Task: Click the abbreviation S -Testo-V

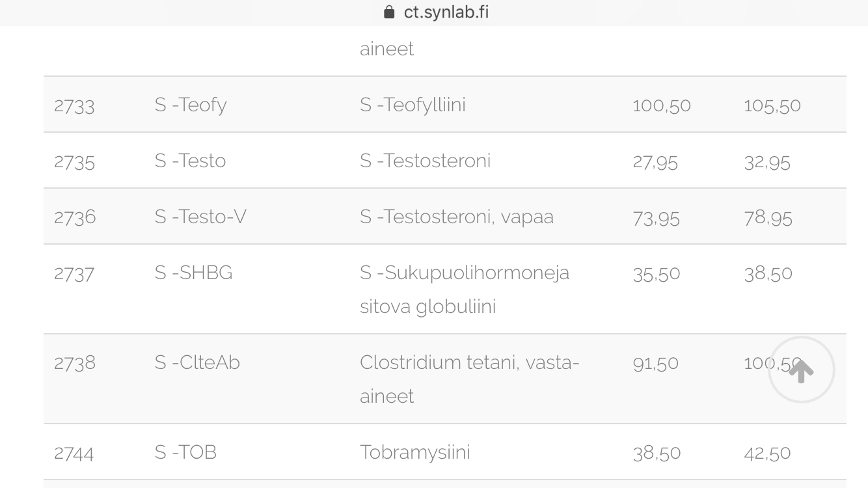Action: click(x=200, y=217)
